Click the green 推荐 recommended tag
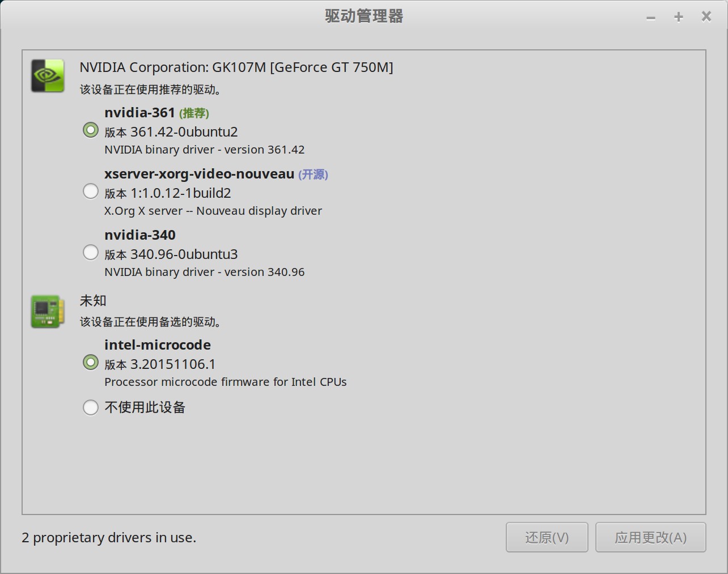 click(194, 113)
